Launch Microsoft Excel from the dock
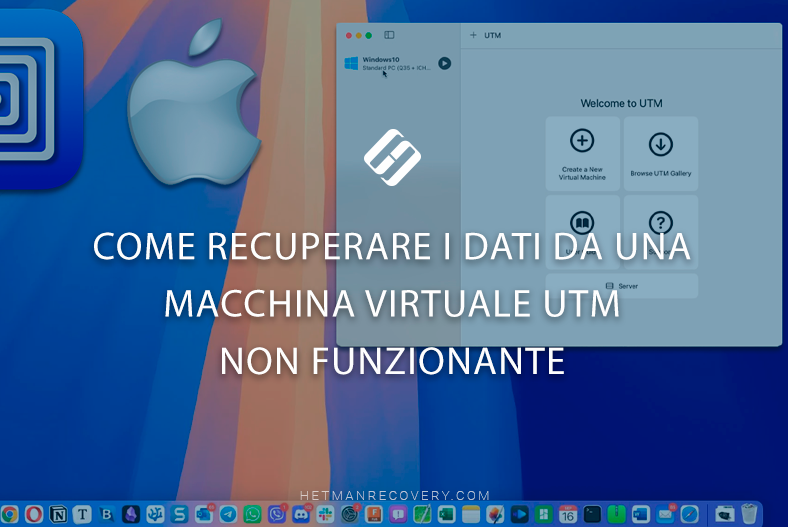 [446, 514]
